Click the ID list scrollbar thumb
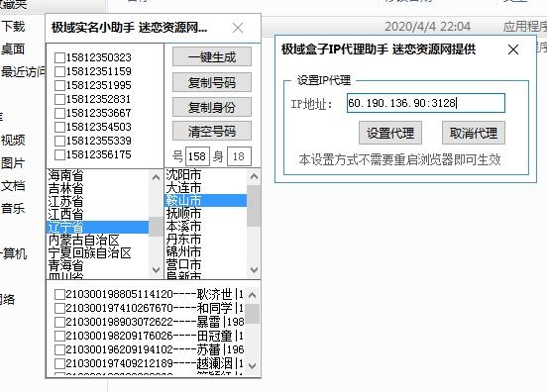The image size is (547, 392). coord(253,314)
